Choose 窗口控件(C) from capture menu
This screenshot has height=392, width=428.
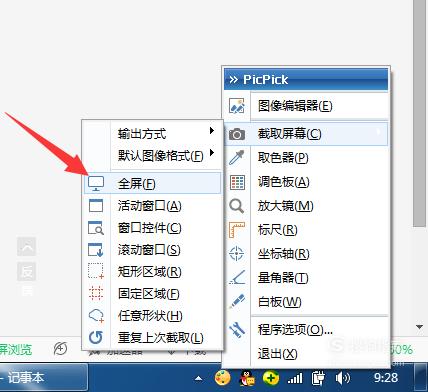(152, 228)
